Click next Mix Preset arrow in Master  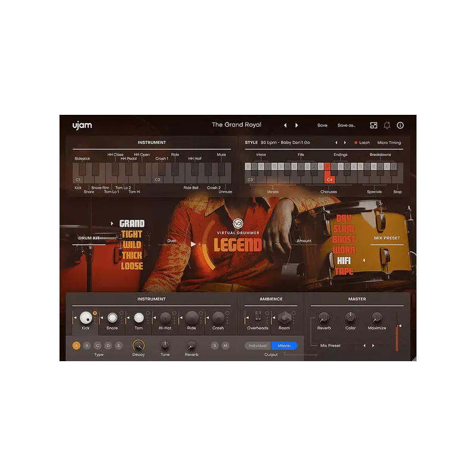tap(373, 346)
